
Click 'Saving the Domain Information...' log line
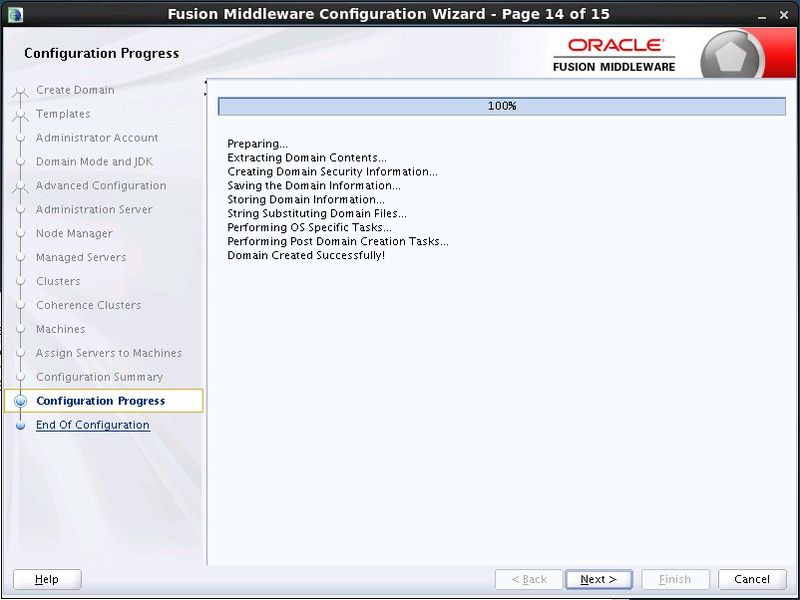coord(314,185)
